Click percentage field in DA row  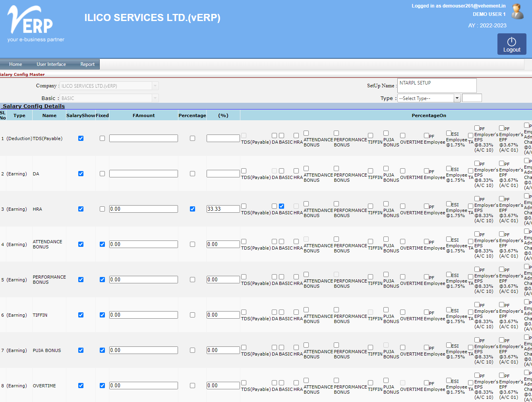coord(223,173)
